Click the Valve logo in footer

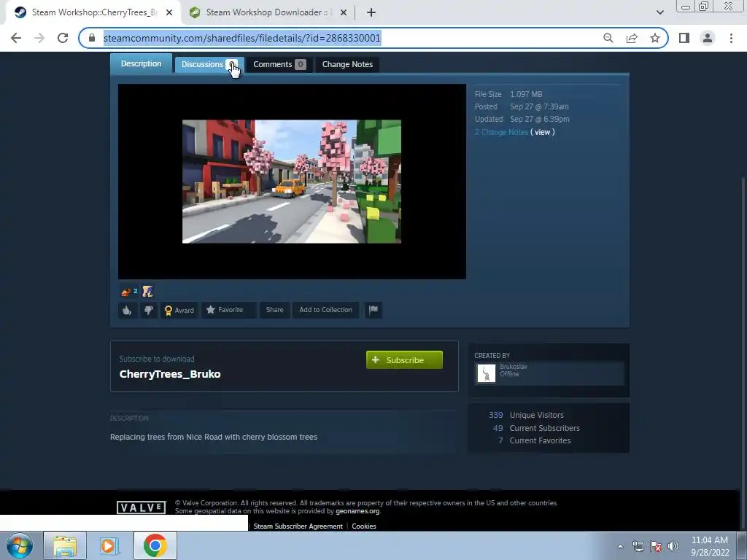[x=142, y=507]
